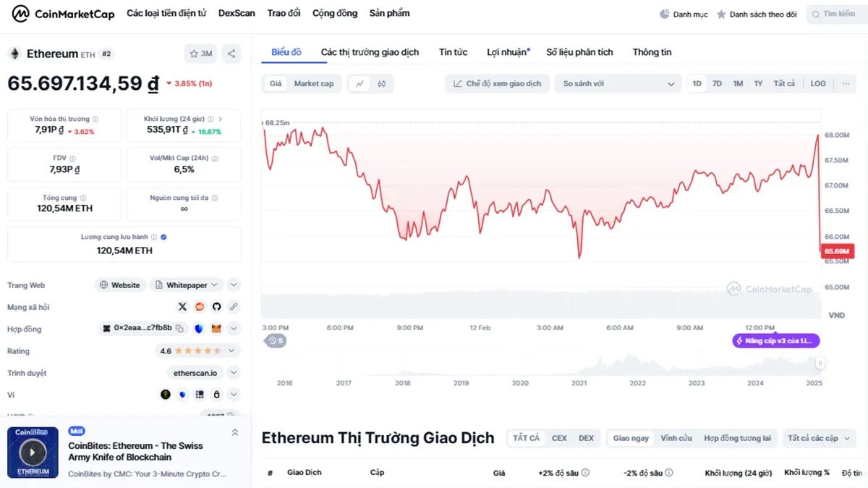Star Ethereum to add it to watchlist

tap(193, 54)
